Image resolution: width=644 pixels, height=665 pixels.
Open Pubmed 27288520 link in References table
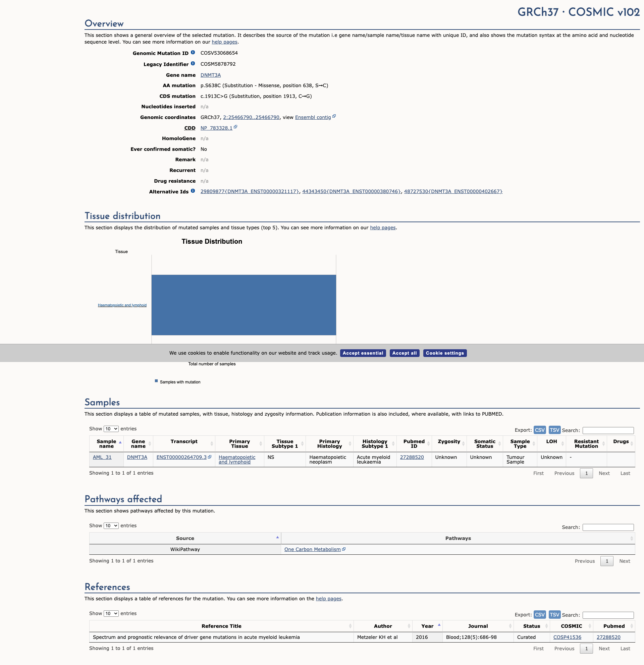[x=608, y=637]
